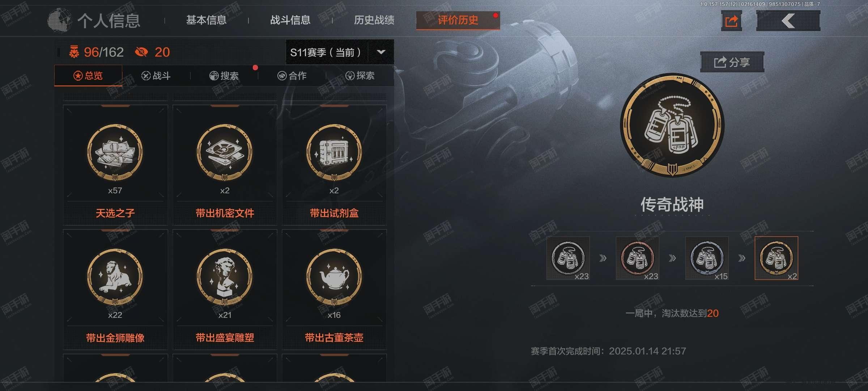Go back with the arrow button
The width and height of the screenshot is (868, 391).
788,21
